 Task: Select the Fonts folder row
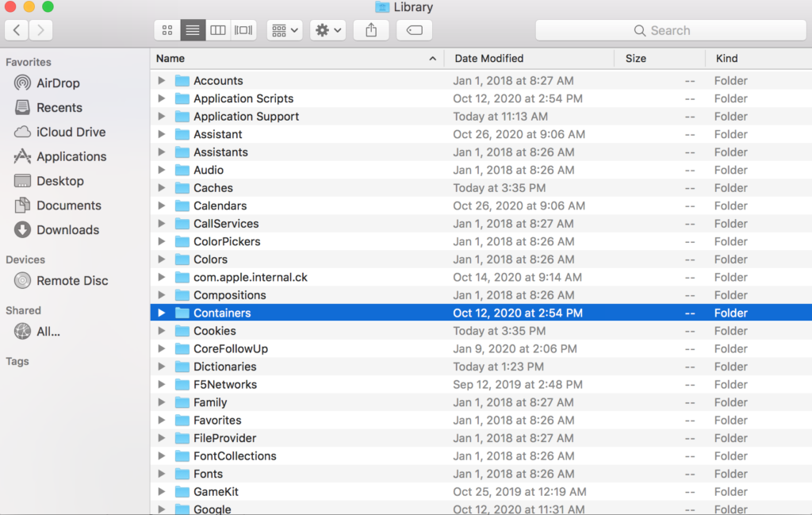coord(209,474)
